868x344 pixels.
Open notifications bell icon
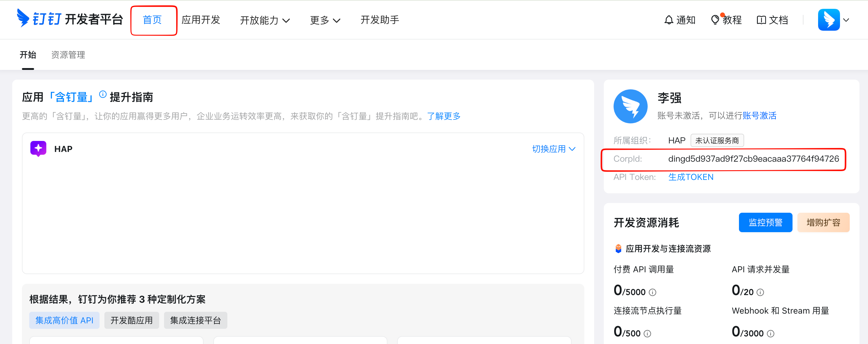[x=669, y=20]
